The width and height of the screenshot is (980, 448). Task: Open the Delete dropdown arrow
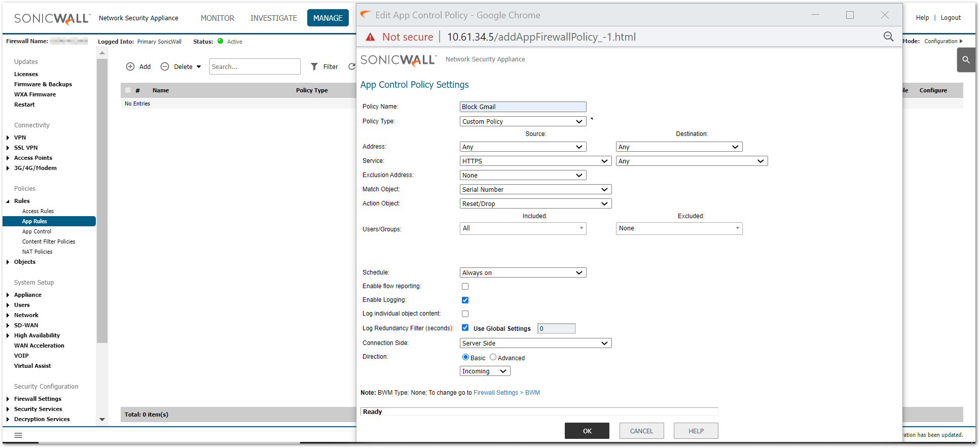point(199,66)
